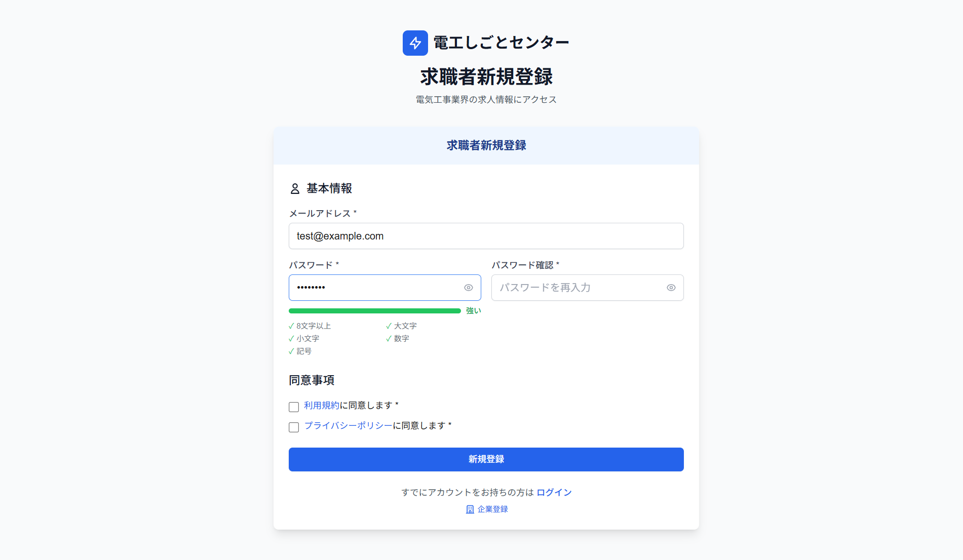Click the building icon beside 企業登録

pyautogui.click(x=469, y=509)
